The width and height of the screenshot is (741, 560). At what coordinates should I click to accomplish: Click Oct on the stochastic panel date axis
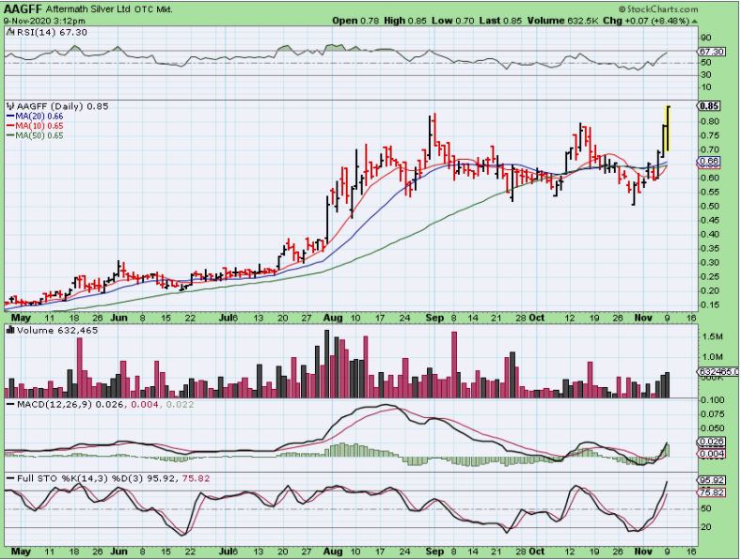(x=536, y=551)
